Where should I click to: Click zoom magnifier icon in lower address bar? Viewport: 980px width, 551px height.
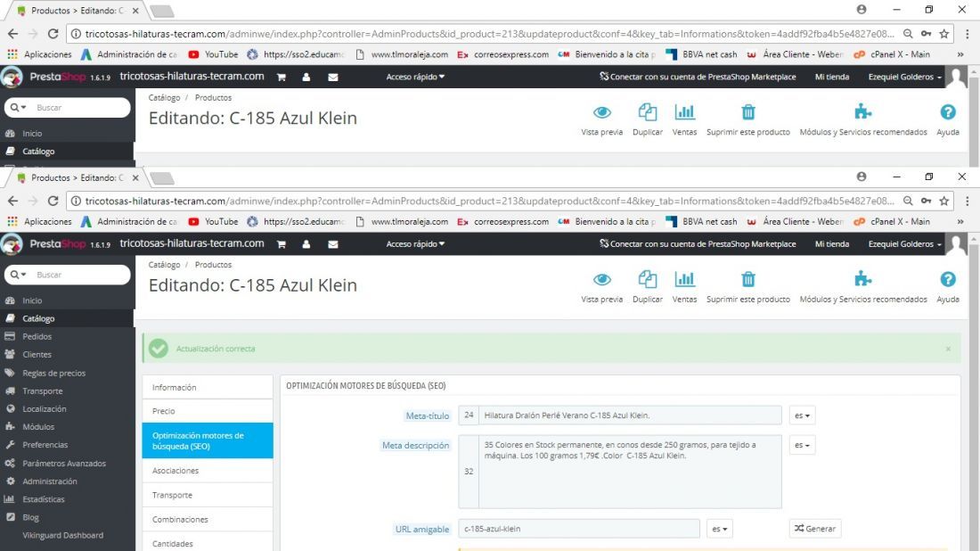click(908, 201)
